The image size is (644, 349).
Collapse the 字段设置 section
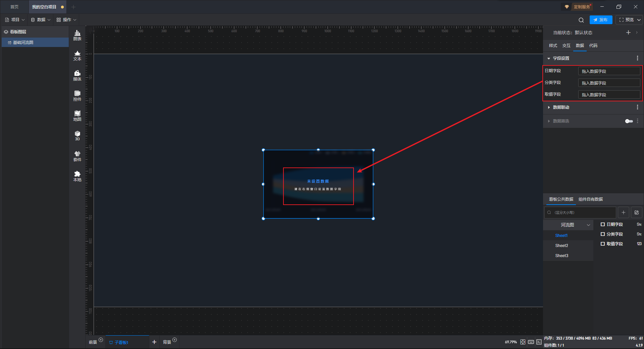click(x=549, y=58)
